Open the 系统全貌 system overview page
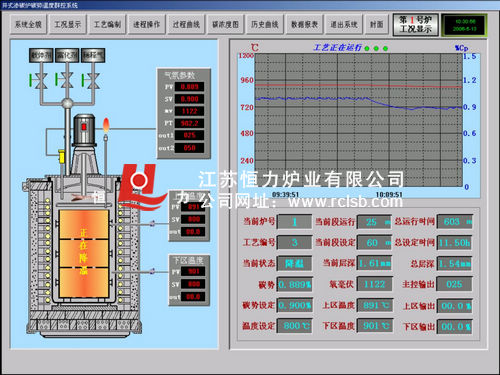Screen dimensions: 500x375 tap(28, 24)
